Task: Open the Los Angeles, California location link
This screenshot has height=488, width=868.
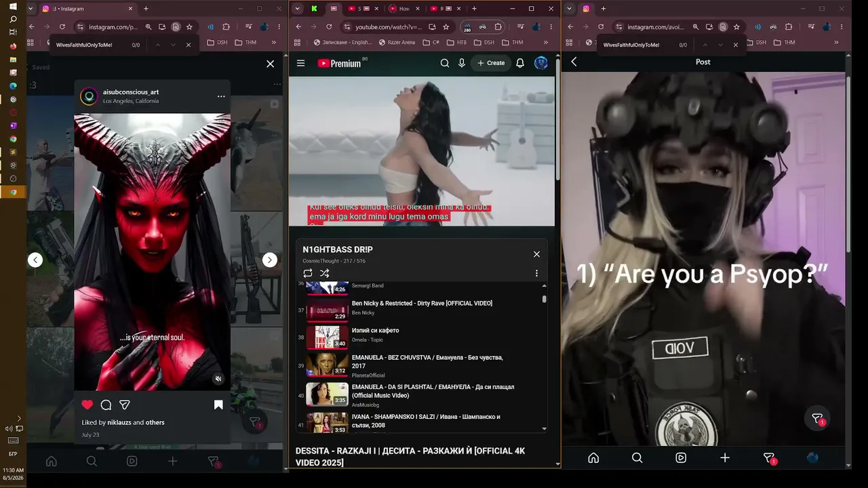Action: [x=131, y=101]
